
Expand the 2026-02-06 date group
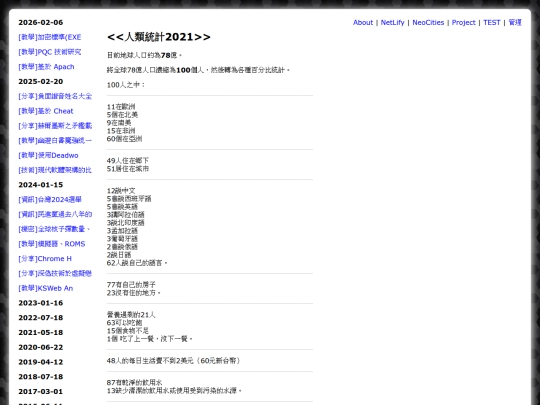point(41,22)
